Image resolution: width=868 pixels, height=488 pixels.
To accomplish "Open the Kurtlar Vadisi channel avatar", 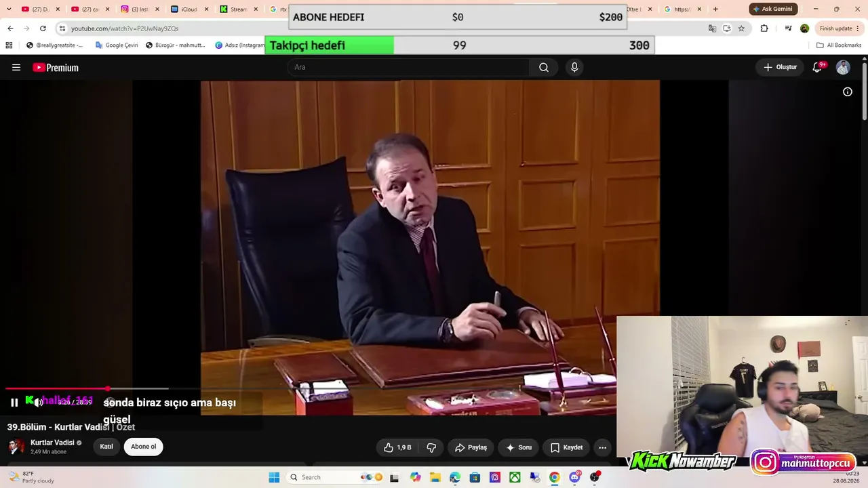I will click(x=16, y=447).
